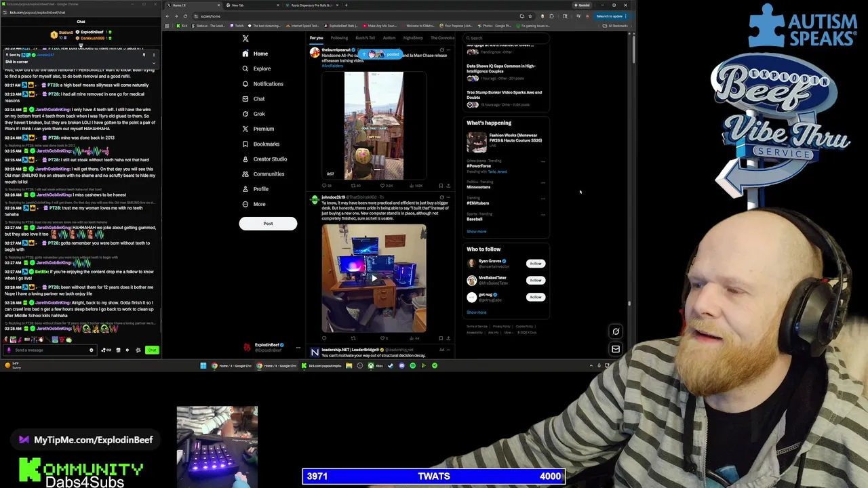Open the #ArcRaiders hashtag link
Screen dimensions: 868x488
(x=332, y=66)
